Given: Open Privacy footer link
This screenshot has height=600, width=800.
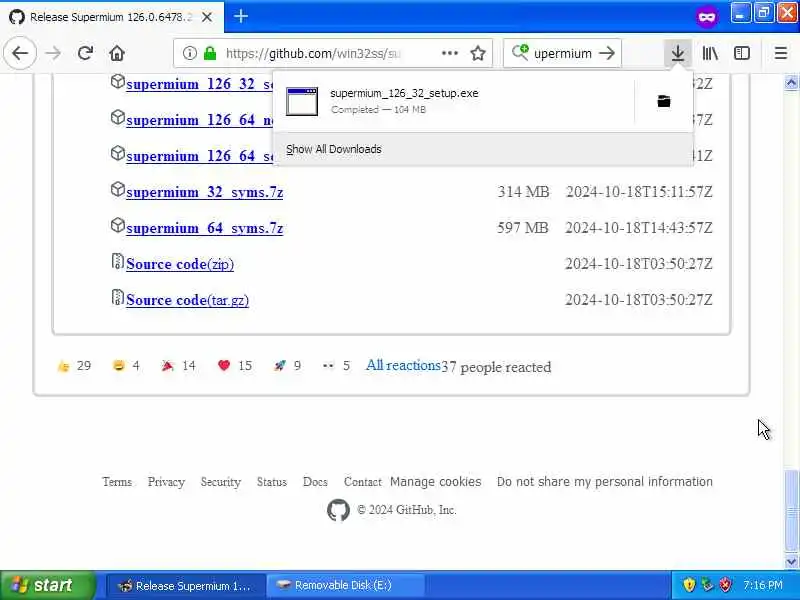Looking at the screenshot, I should (166, 482).
